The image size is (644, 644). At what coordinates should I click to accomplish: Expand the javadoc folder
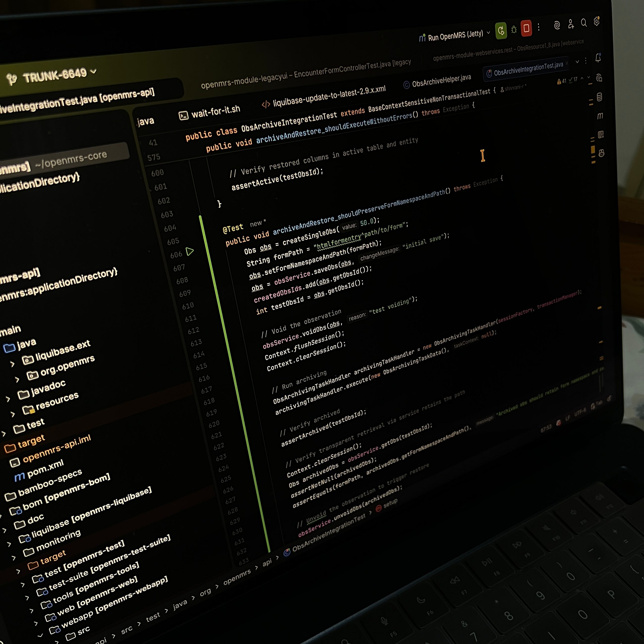click(x=8, y=399)
